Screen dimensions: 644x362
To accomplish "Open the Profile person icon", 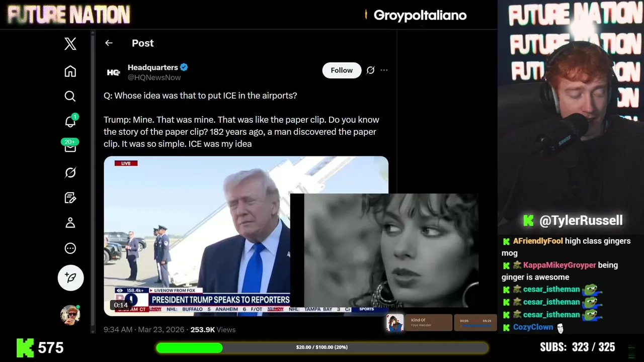I will click(x=70, y=223).
